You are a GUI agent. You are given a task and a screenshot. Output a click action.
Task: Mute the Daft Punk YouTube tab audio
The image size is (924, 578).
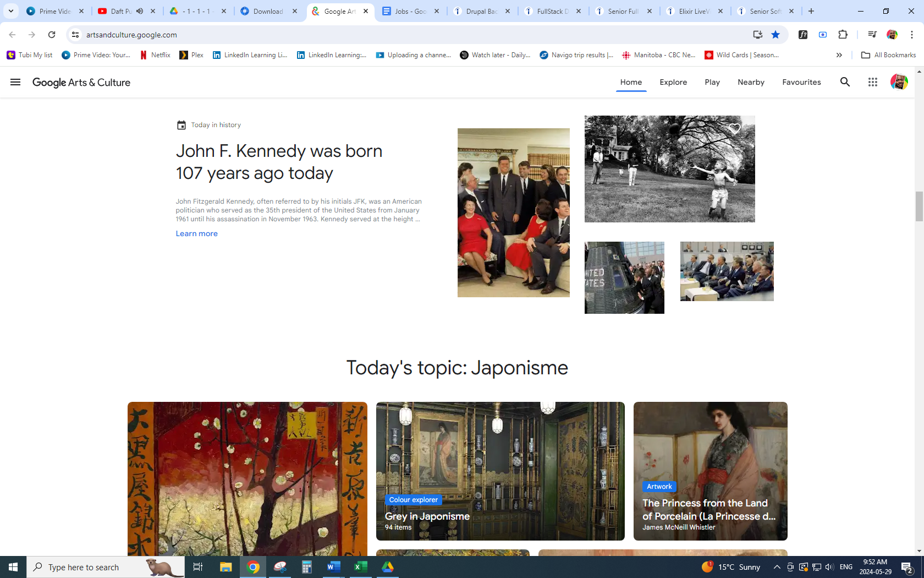click(x=140, y=11)
